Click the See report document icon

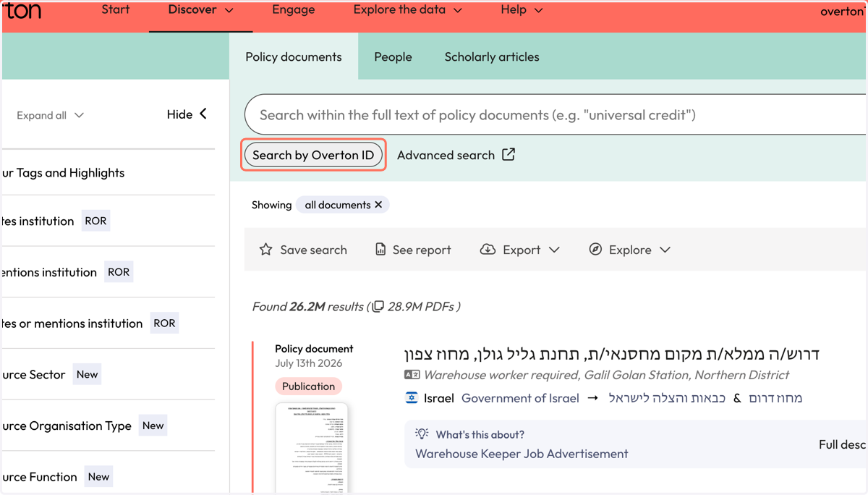tap(380, 250)
